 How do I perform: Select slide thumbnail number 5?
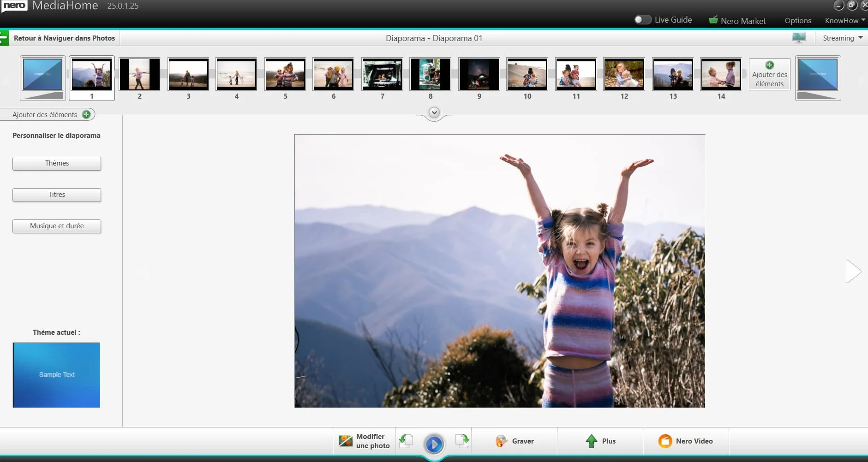(x=285, y=74)
